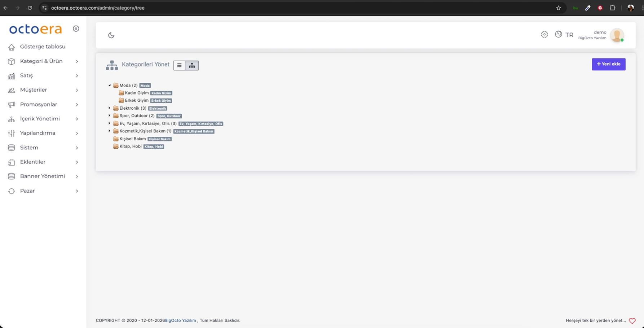Expand Kozmetik,Kişisel Bakım category node
The image size is (644, 328).
click(x=110, y=131)
